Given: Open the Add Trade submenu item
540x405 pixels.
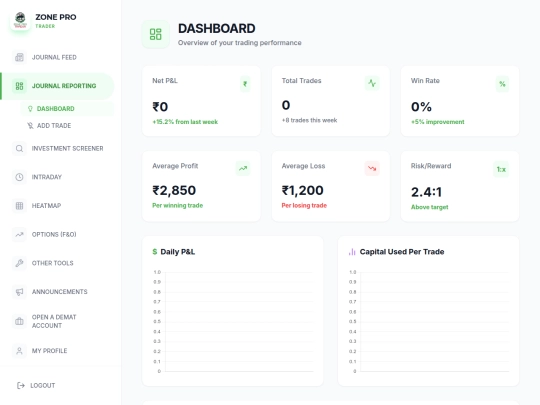Looking at the screenshot, I should (x=67, y=126).
